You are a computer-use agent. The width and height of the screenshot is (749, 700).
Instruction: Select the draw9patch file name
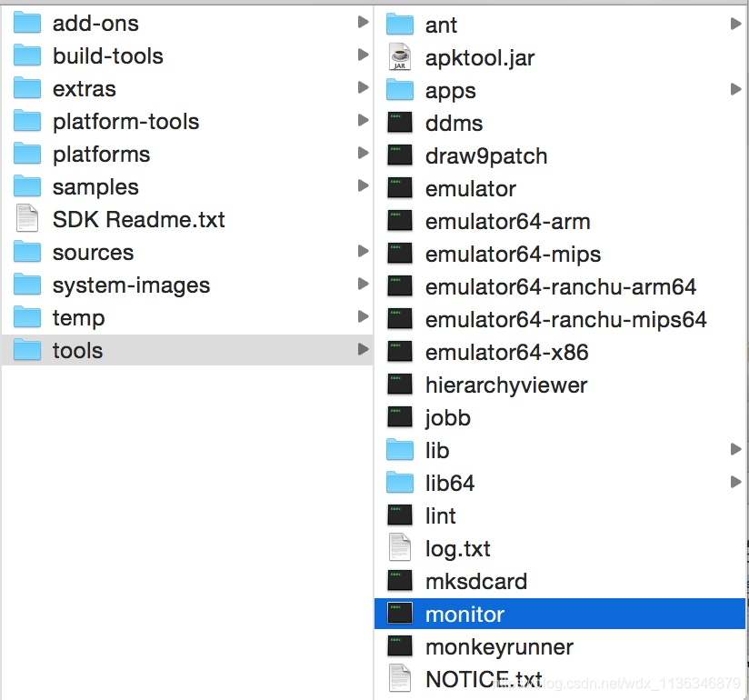486,156
